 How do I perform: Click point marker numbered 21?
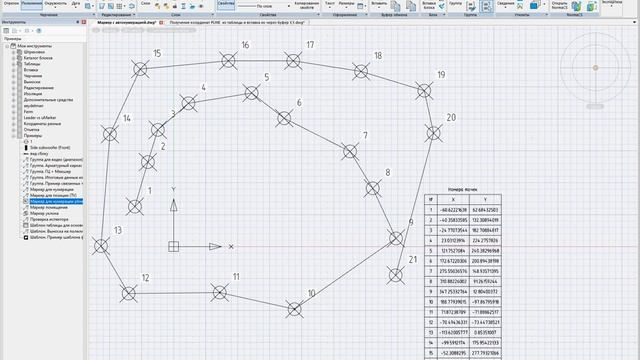tap(395, 275)
